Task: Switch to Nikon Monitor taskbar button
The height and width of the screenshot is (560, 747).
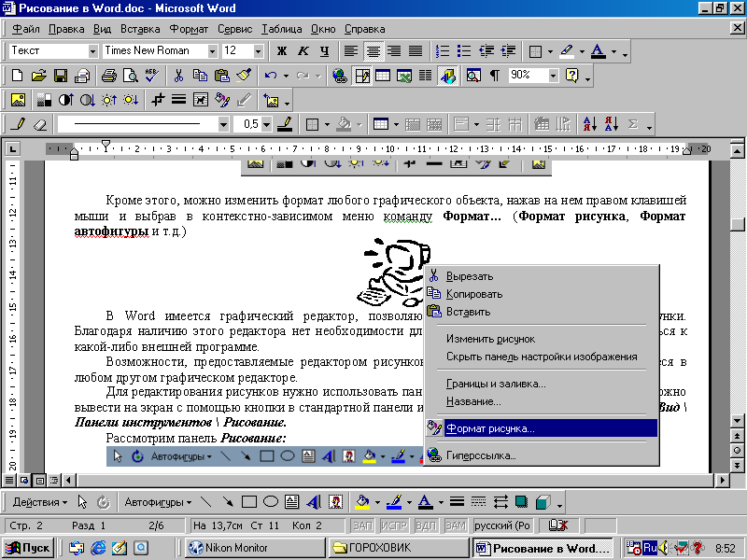Action: [255, 548]
